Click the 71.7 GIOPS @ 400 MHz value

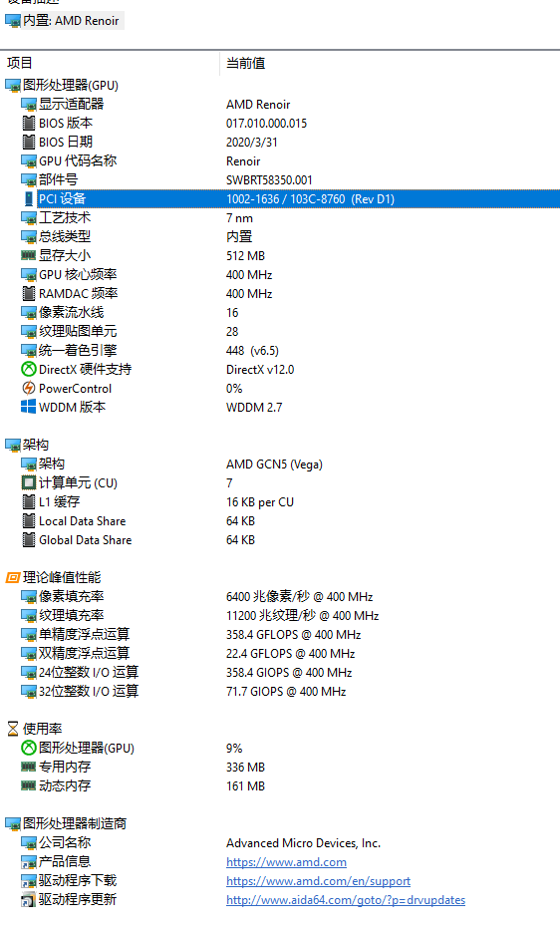click(x=286, y=692)
